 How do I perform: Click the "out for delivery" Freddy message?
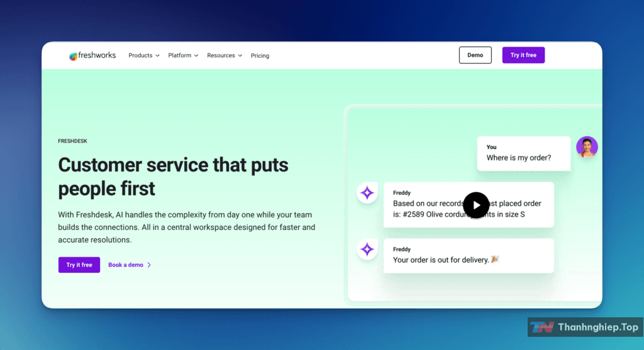coord(469,255)
